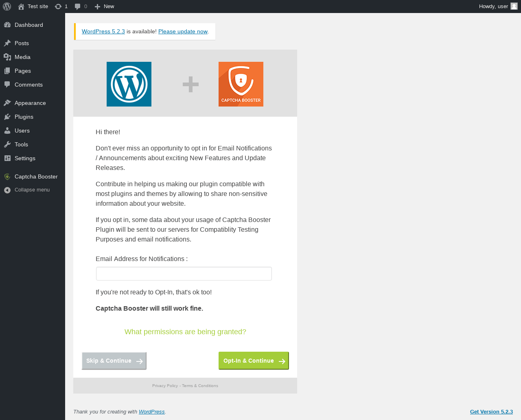Click the Media icon in sidebar
Image resolution: width=521 pixels, height=420 pixels.
(x=7, y=57)
